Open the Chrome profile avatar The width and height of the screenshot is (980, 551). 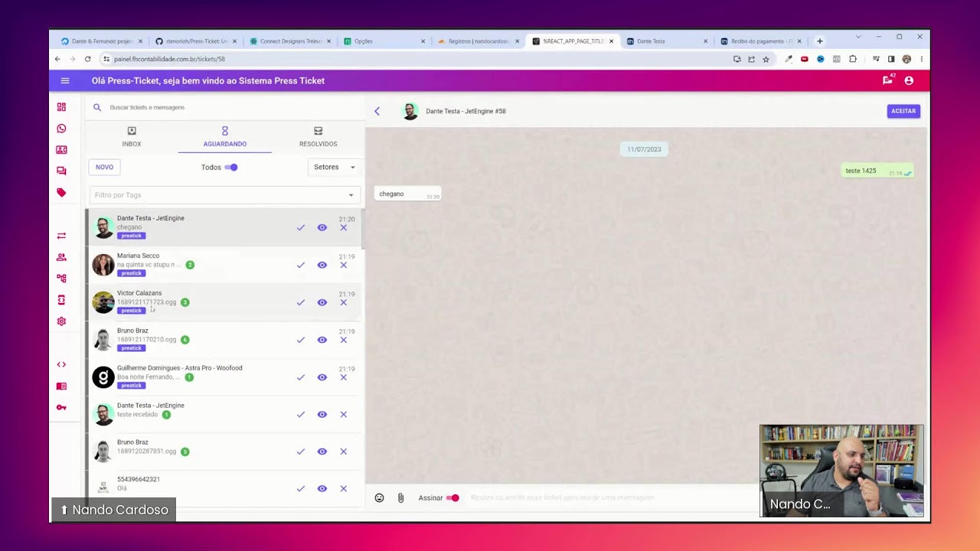coord(906,59)
